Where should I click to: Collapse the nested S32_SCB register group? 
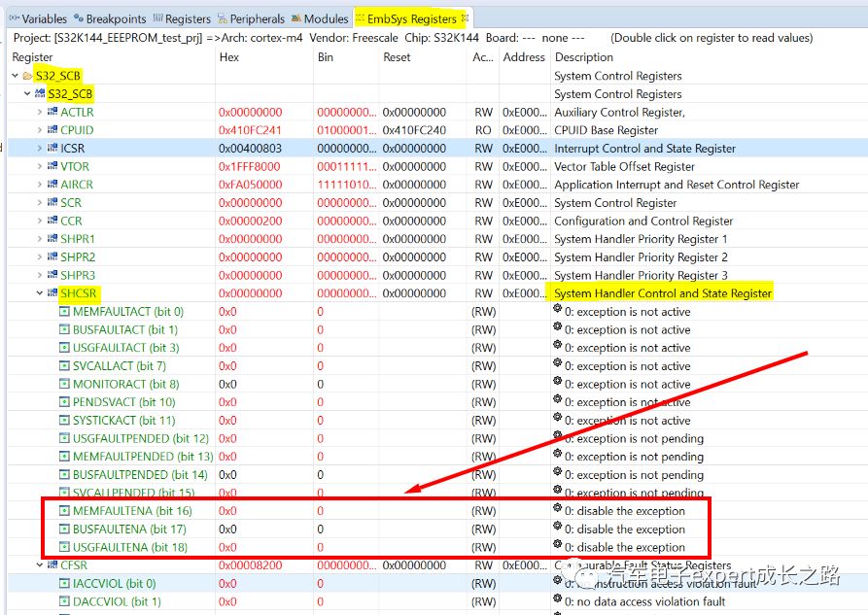(27, 93)
